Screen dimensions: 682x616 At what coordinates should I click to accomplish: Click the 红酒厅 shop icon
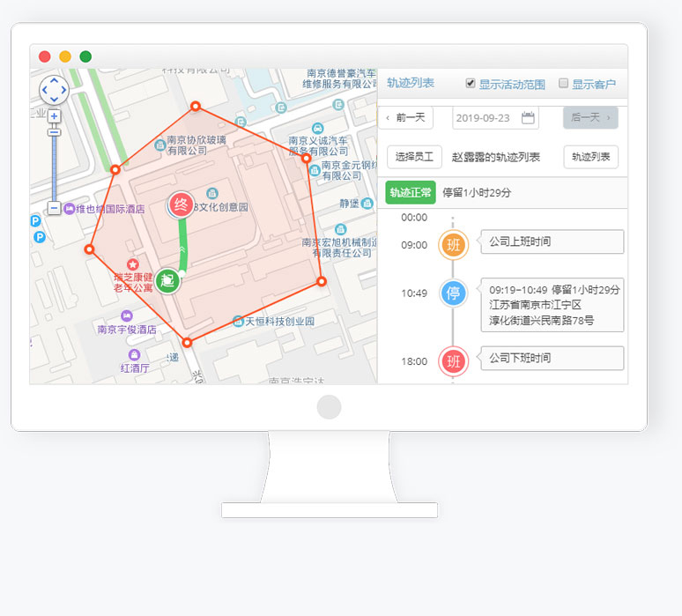coord(135,354)
